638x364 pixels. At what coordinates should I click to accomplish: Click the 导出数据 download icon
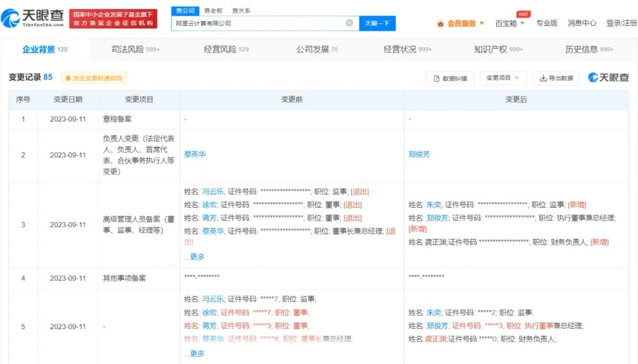click(543, 78)
